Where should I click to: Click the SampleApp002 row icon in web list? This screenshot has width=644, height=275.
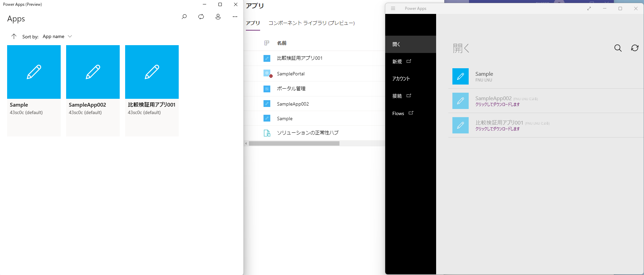[267, 104]
